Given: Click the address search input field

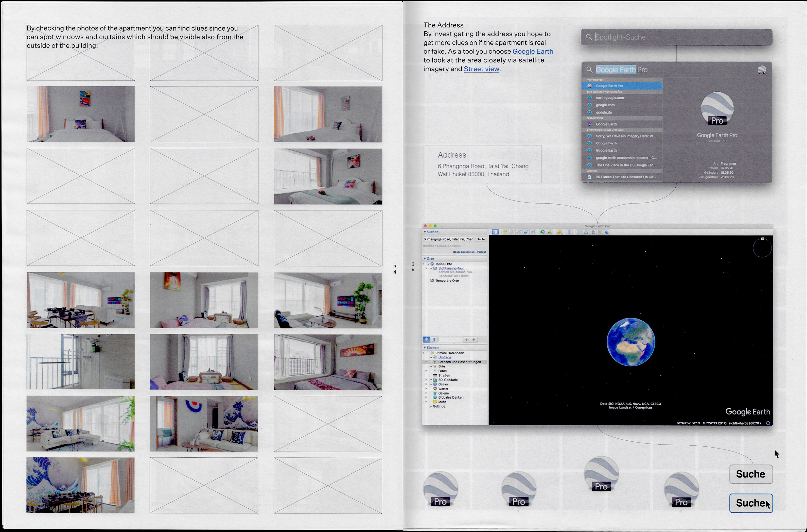Looking at the screenshot, I should (x=448, y=239).
